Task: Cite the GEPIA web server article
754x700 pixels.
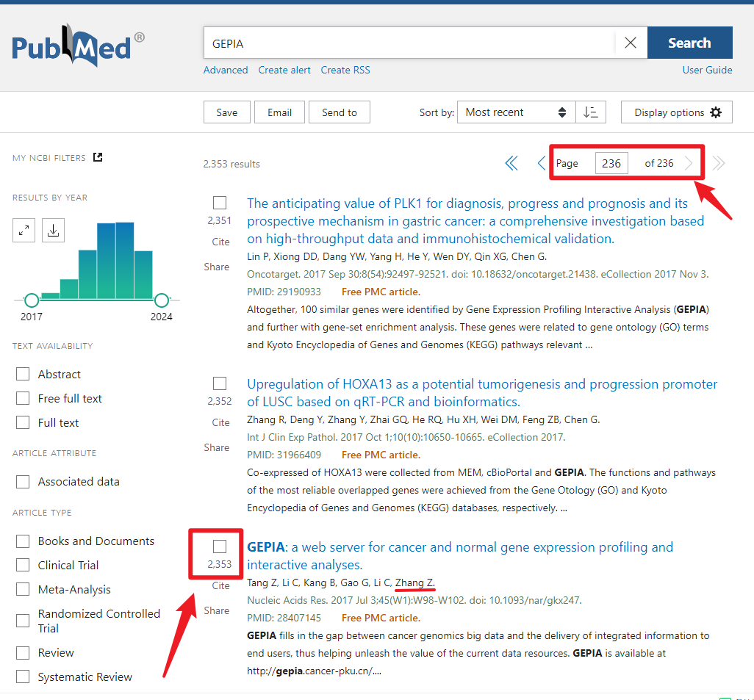Action: pos(220,585)
